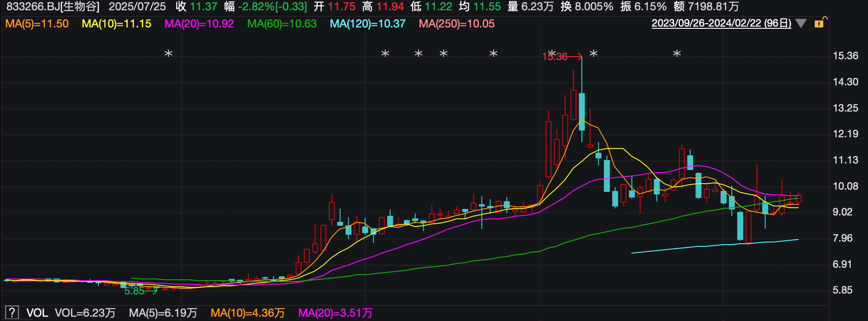Select the MA(5)=11.50 indicator label
The height and width of the screenshot is (321, 868).
click(37, 24)
